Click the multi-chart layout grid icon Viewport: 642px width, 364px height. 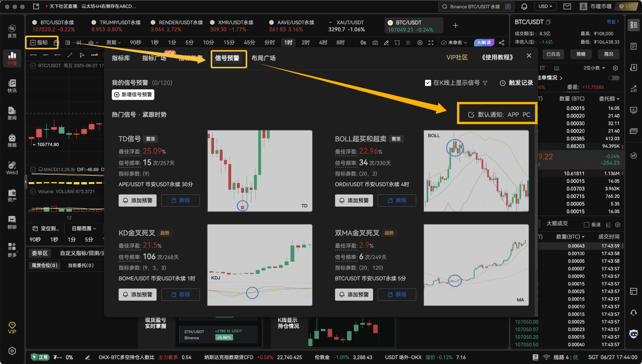68,42
